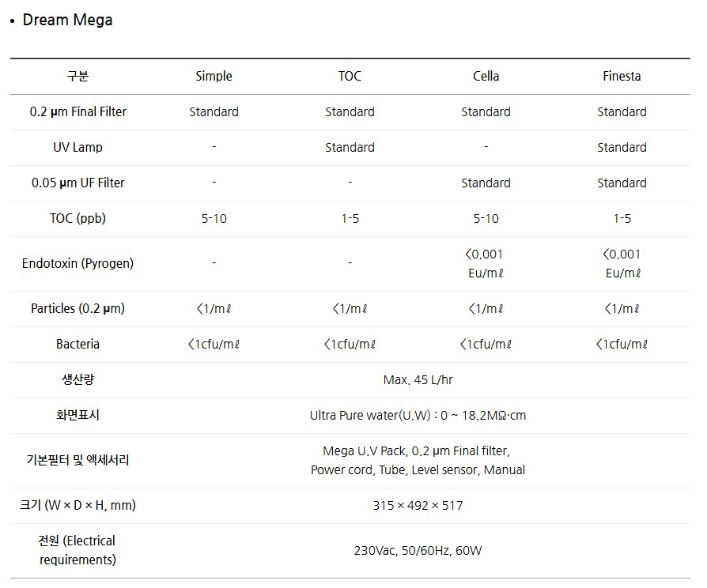This screenshot has width=707, height=588.
Task: Click the Max. 45 L/hr value
Action: click(418, 380)
